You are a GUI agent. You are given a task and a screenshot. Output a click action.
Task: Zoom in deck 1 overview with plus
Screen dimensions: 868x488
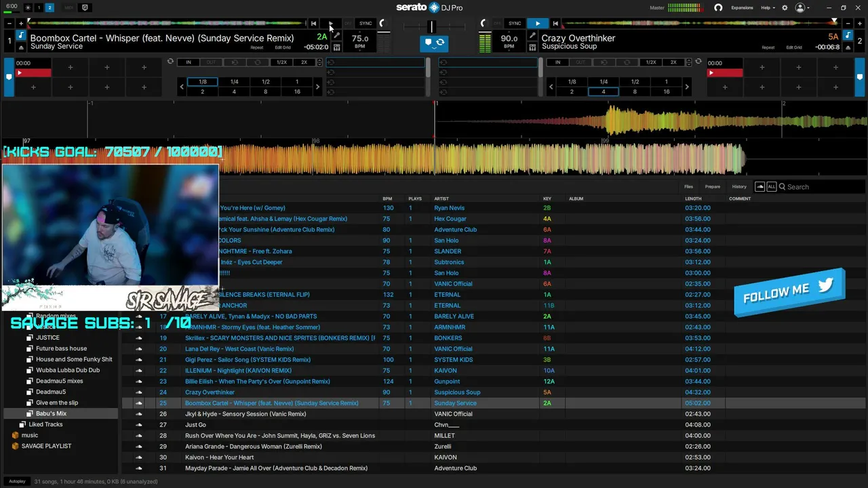tap(21, 24)
